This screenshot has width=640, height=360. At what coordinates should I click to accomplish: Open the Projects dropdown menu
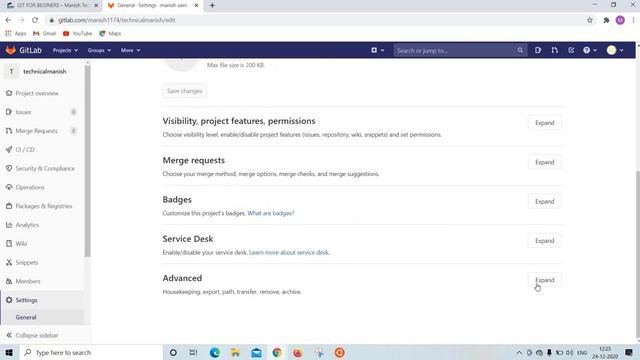(65, 50)
